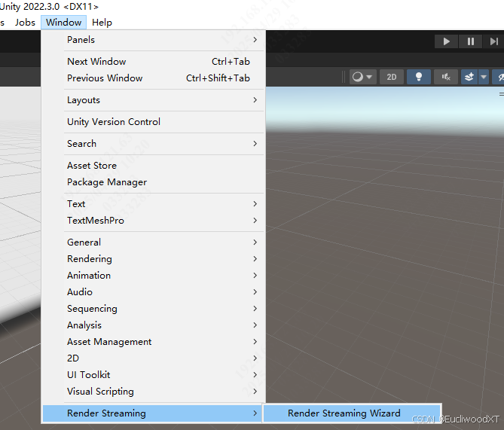Screen dimensions: 504x430
Task: Select the Render Streaming menu entry
Action: tap(152, 413)
